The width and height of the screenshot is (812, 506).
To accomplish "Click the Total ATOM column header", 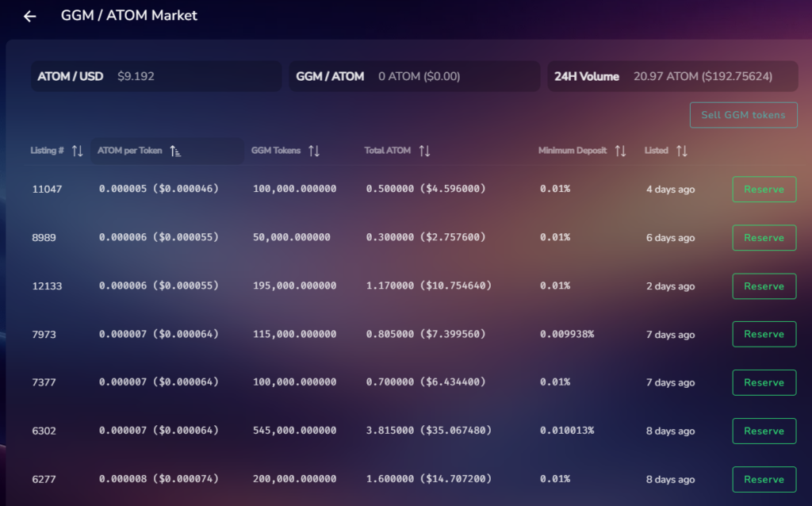I will [x=387, y=151].
